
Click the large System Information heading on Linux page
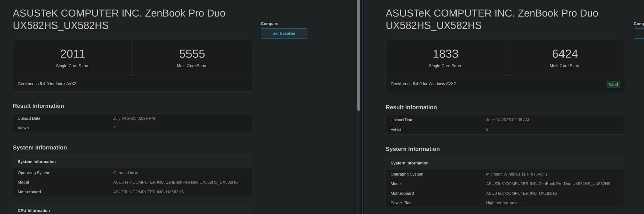click(40, 147)
